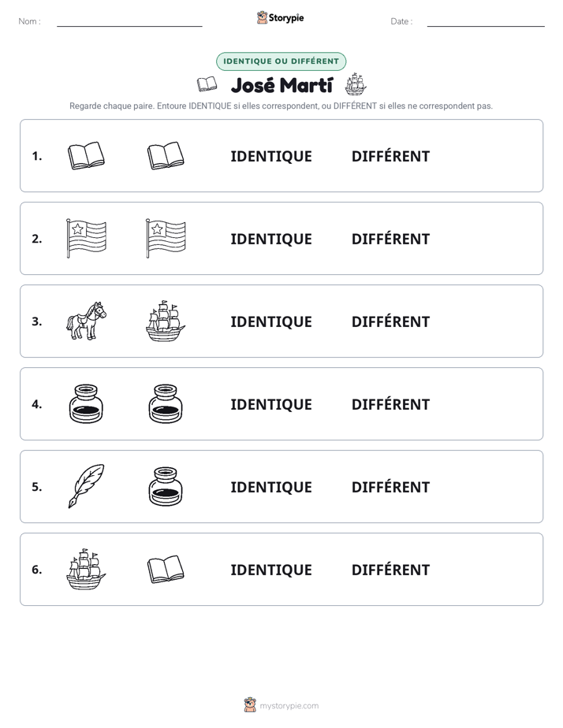The height and width of the screenshot is (728, 563).
Task: Click the Storypie bear logo at the top
Action: pos(262,17)
